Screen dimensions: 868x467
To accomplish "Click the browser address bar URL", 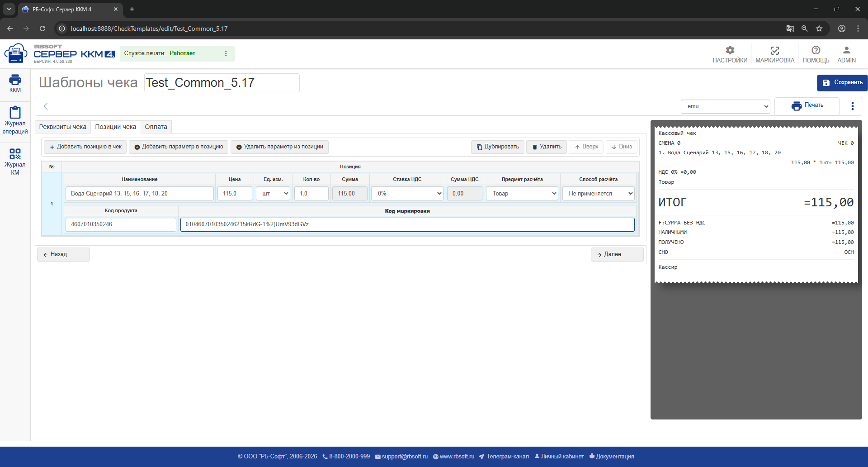I will (x=149, y=29).
